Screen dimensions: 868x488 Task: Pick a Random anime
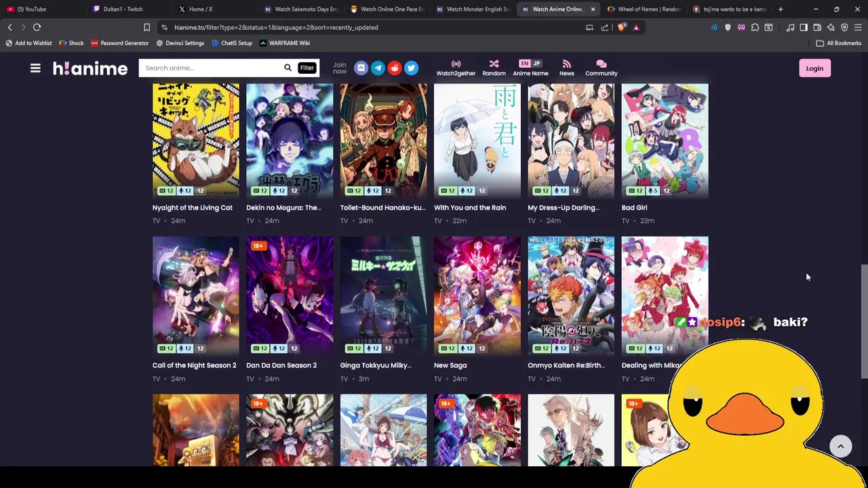coord(494,68)
